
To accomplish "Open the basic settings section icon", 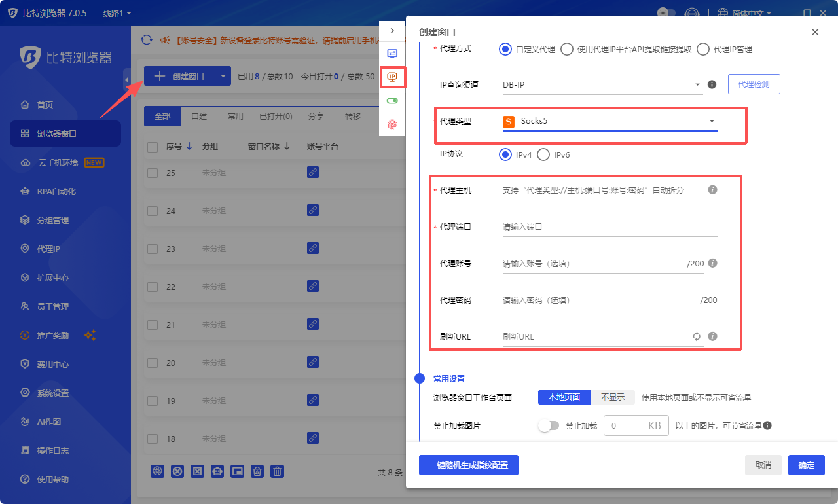I will click(392, 54).
